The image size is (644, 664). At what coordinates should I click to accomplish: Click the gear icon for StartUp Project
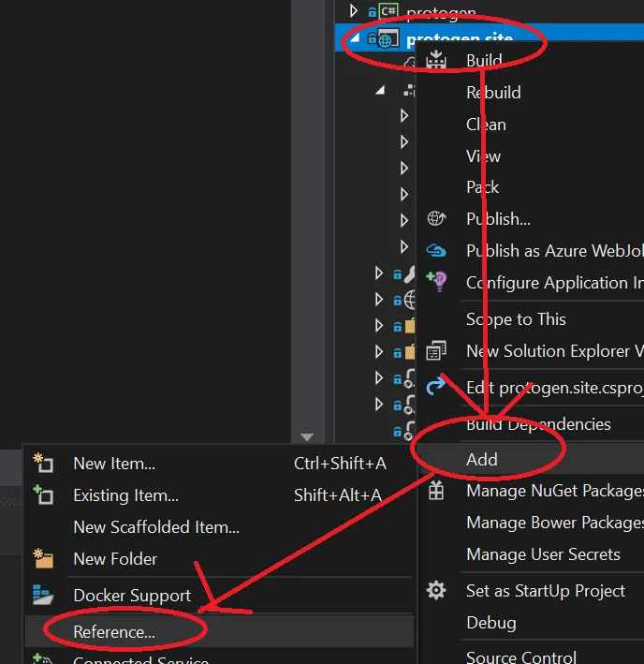[x=436, y=590]
